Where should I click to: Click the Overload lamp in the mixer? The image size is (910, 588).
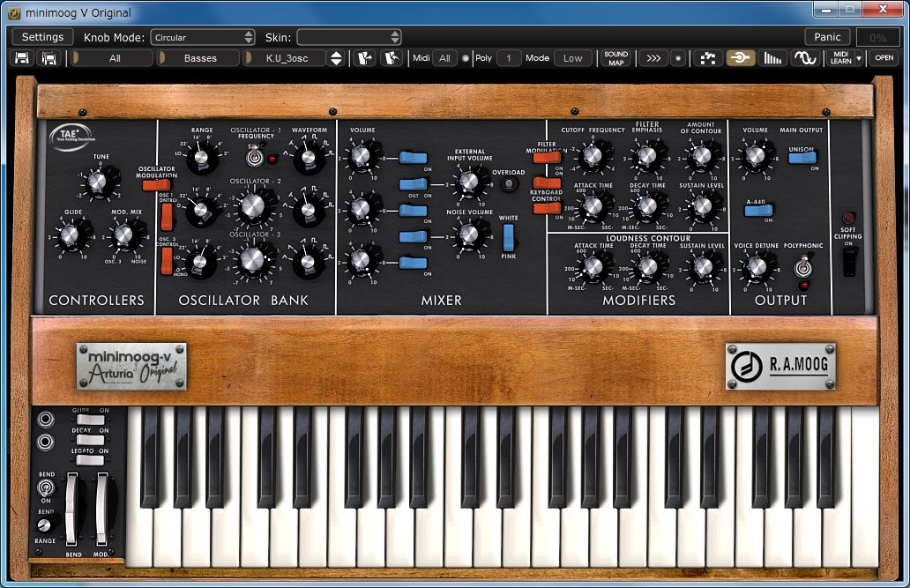(x=509, y=184)
